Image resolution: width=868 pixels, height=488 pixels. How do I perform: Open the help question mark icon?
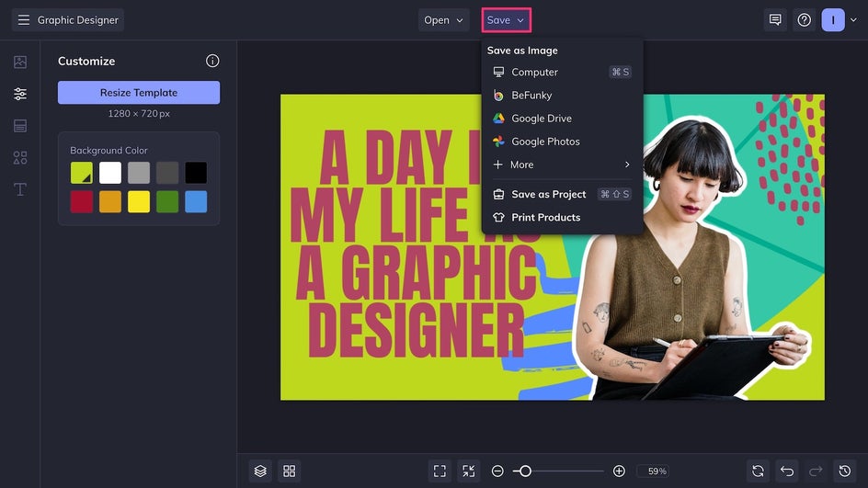point(804,20)
